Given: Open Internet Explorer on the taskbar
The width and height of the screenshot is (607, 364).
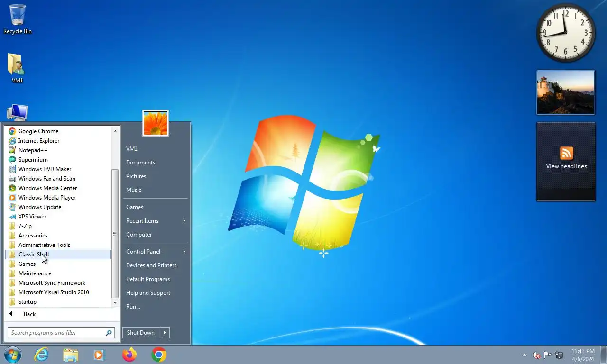Looking at the screenshot, I should pos(42,355).
